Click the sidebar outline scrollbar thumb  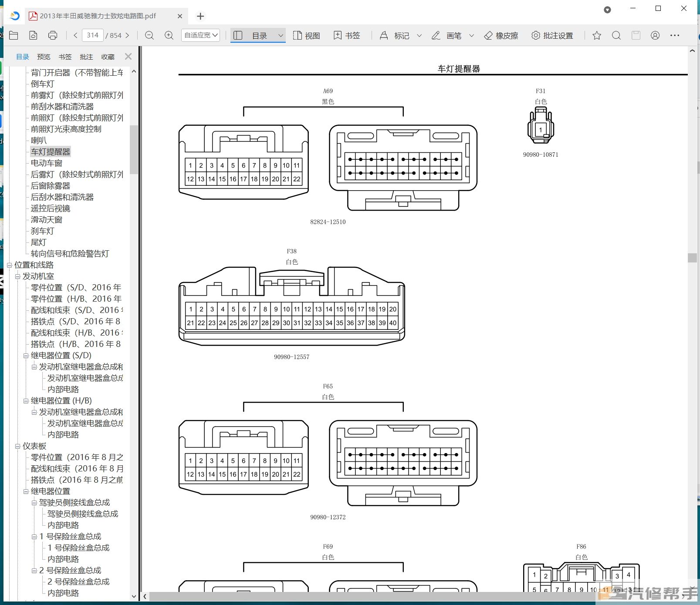point(134,149)
